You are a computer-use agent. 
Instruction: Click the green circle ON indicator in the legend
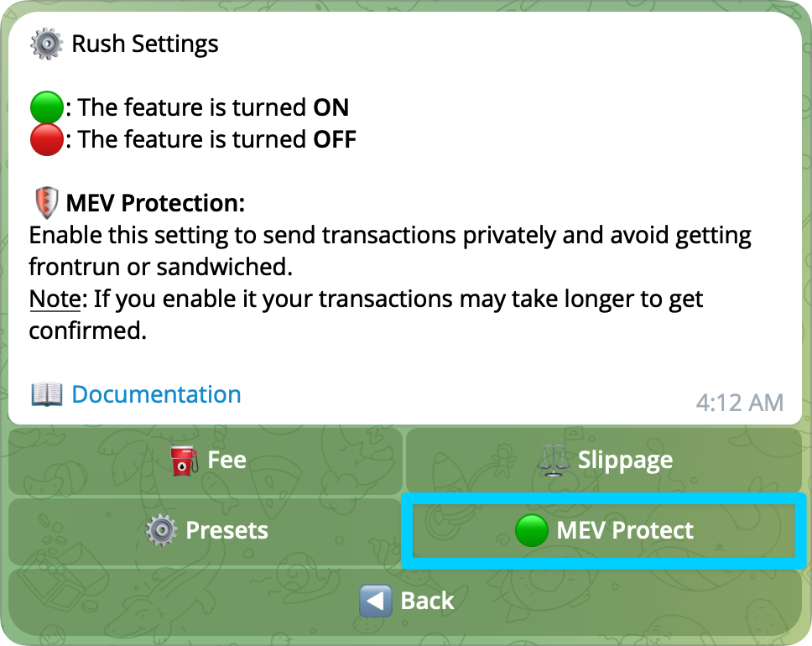(46, 108)
